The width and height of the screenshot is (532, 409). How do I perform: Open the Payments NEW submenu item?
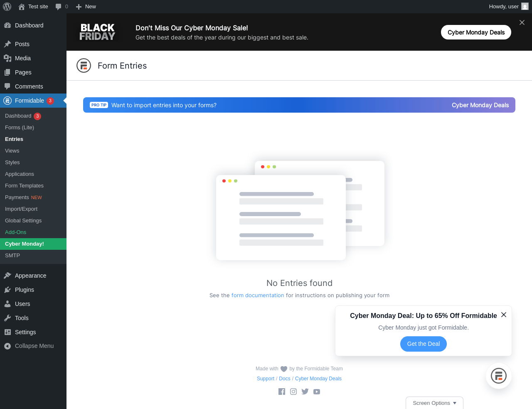pyautogui.click(x=33, y=197)
